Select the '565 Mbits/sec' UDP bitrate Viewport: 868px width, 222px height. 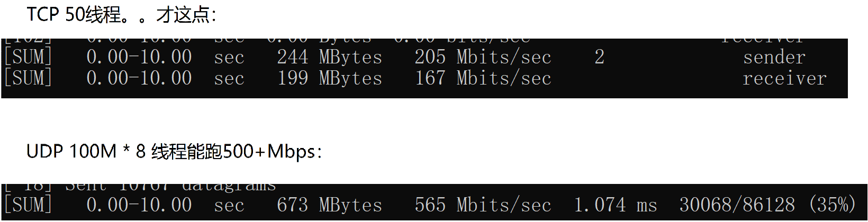[x=483, y=205]
